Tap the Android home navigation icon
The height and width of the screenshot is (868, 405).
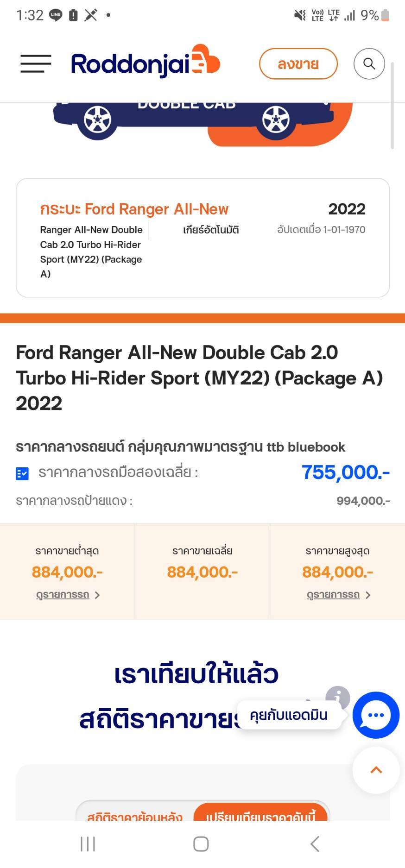click(x=201, y=843)
